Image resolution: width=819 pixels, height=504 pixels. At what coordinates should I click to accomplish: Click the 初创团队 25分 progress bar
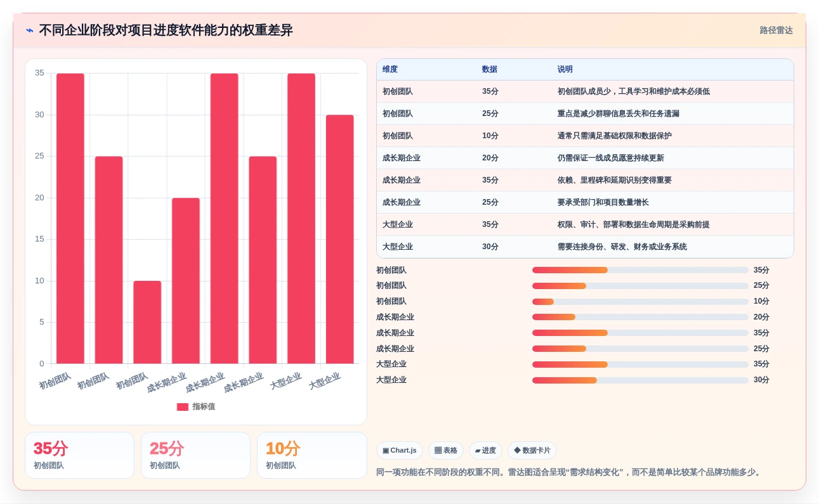tap(640, 286)
